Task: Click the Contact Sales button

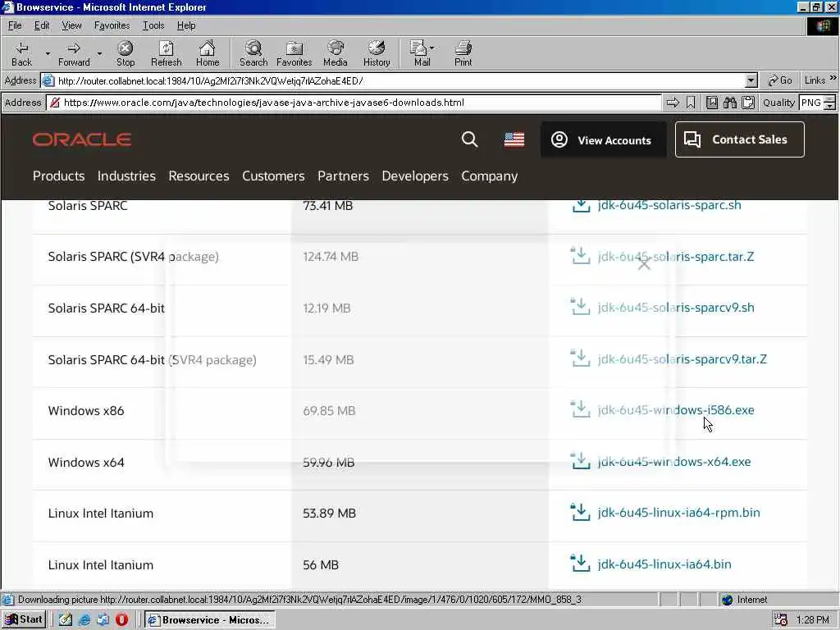Action: click(x=740, y=139)
